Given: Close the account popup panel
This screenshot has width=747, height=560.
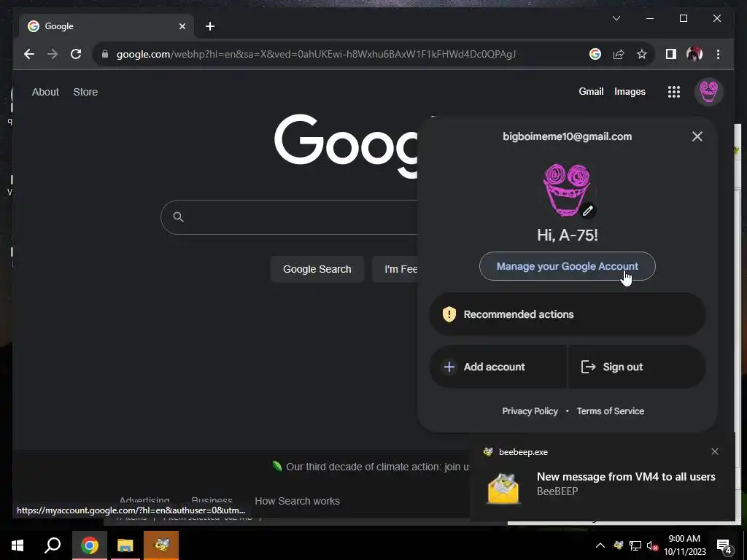Looking at the screenshot, I should (x=697, y=136).
